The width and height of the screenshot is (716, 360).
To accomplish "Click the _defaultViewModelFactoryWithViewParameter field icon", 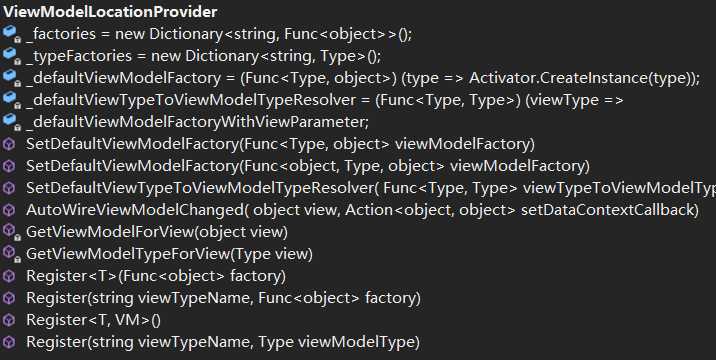I will 10,122.
